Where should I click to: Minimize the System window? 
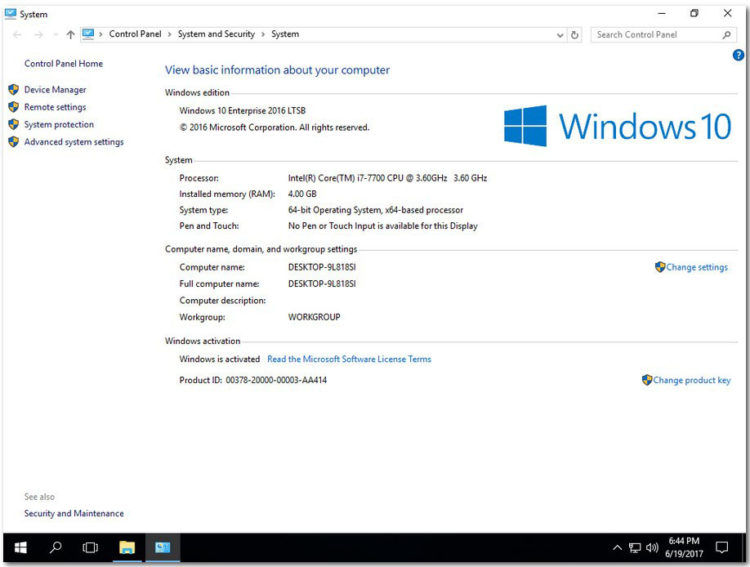coord(662,14)
